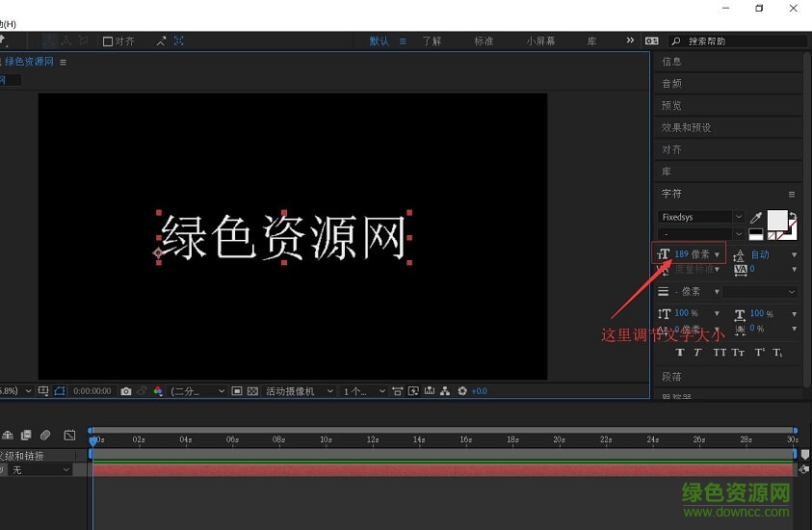
Task: Switch to the 了解 workspace
Action: (x=432, y=40)
